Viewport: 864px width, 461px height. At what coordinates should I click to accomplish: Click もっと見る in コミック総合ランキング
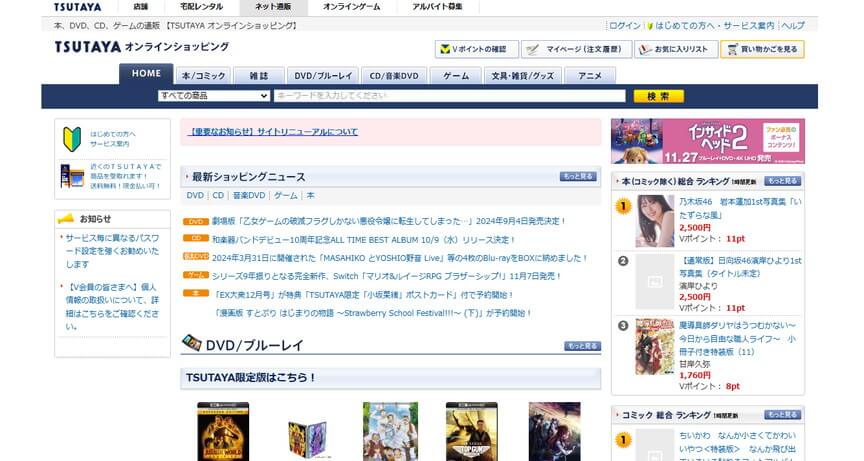(782, 415)
